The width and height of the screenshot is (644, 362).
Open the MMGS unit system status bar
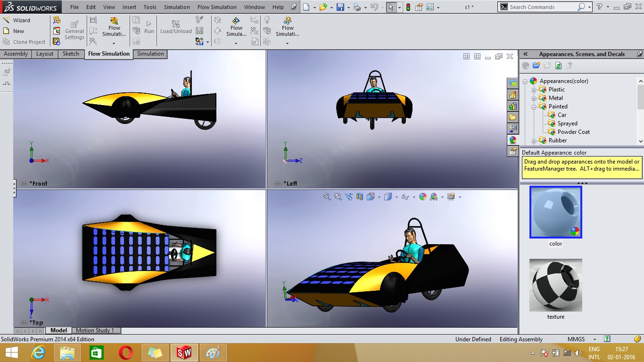577,339
